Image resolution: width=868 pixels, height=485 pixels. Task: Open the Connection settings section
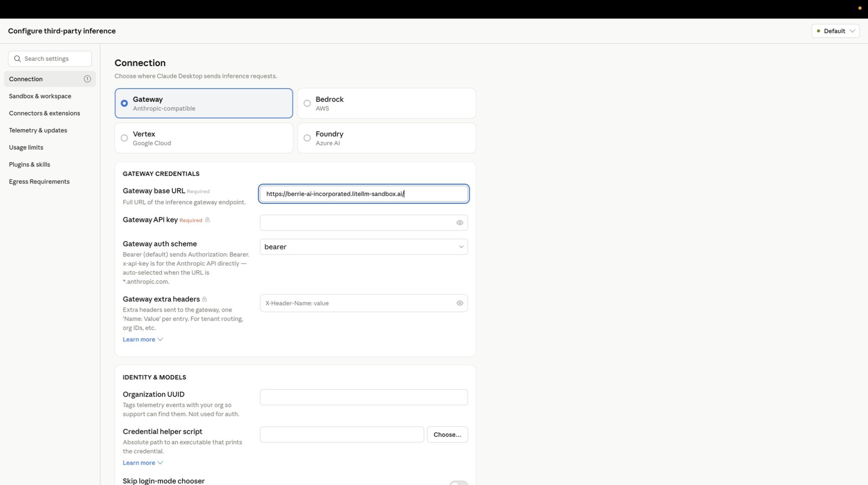pyautogui.click(x=50, y=79)
